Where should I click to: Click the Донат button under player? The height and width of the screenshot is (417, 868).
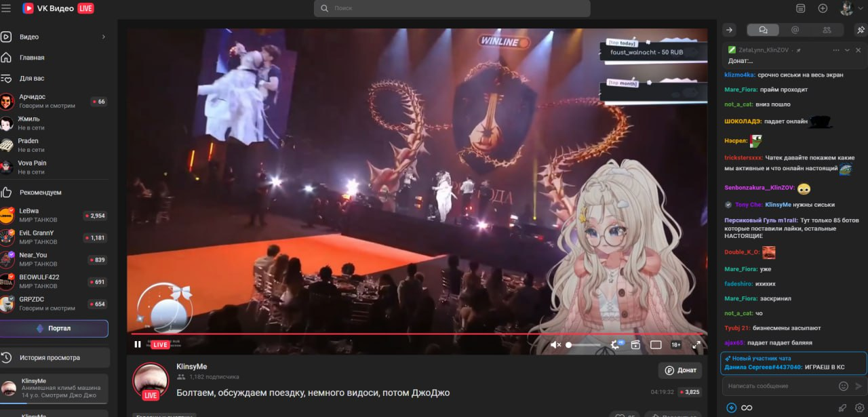tap(680, 370)
